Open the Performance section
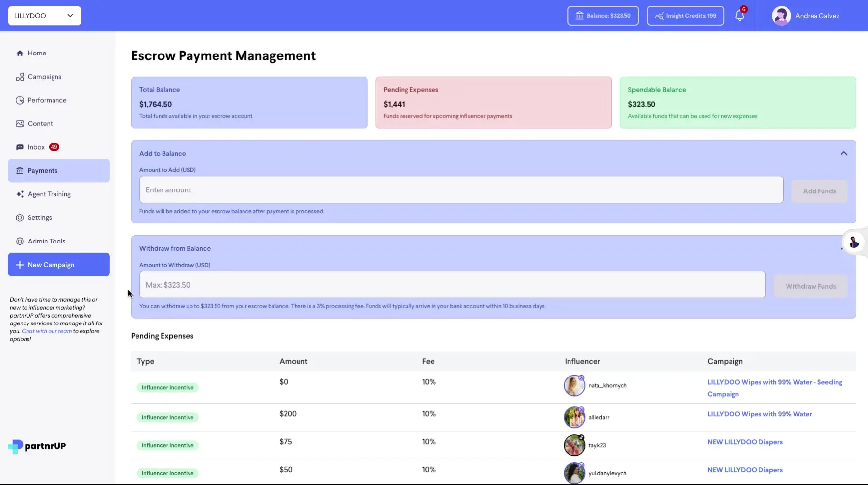Image resolution: width=868 pixels, height=485 pixels. click(47, 100)
